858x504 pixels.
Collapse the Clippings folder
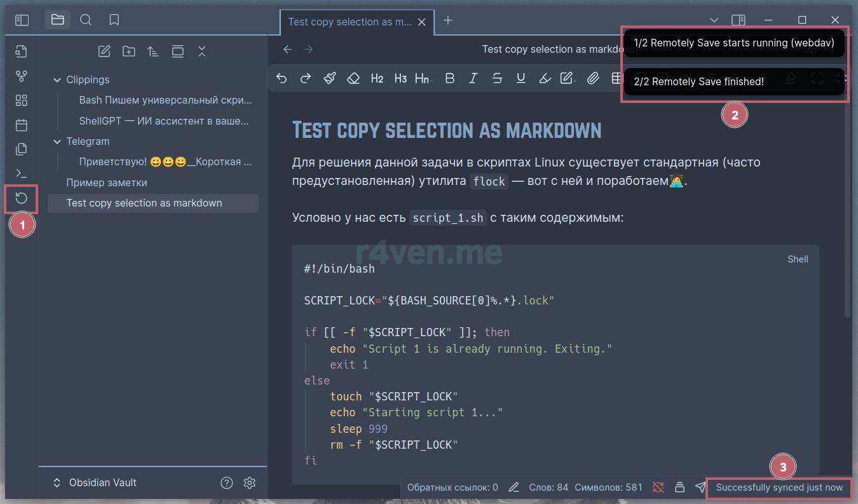[x=57, y=80]
